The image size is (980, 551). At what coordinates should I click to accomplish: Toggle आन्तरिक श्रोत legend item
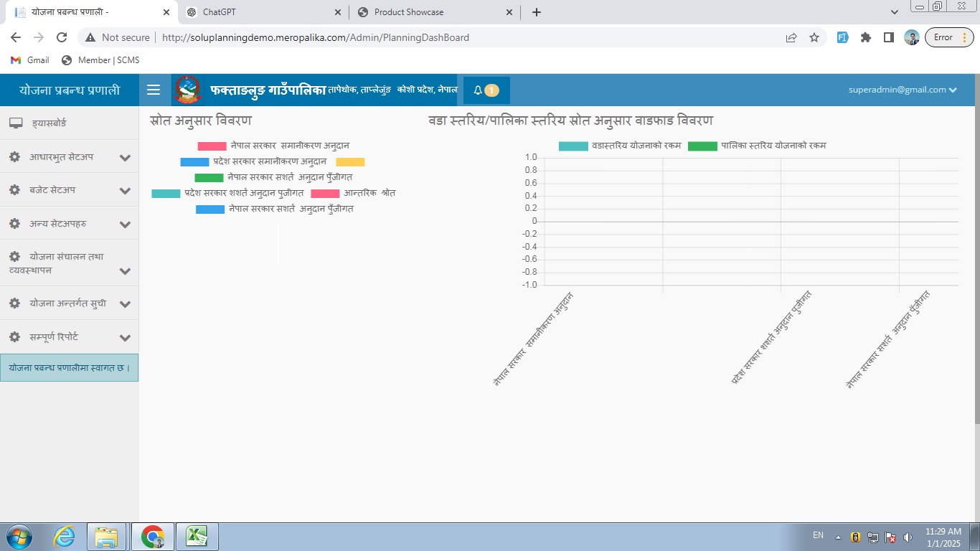(x=353, y=193)
